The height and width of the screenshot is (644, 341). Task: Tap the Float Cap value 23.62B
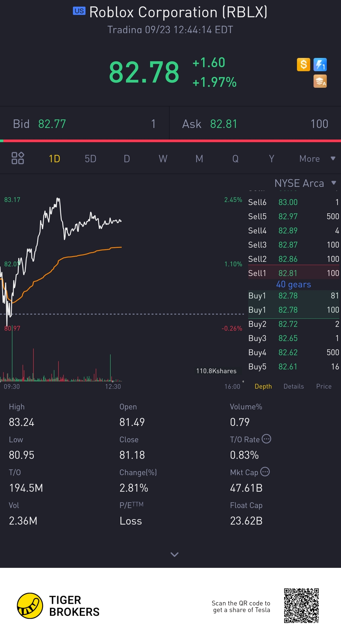click(x=246, y=521)
